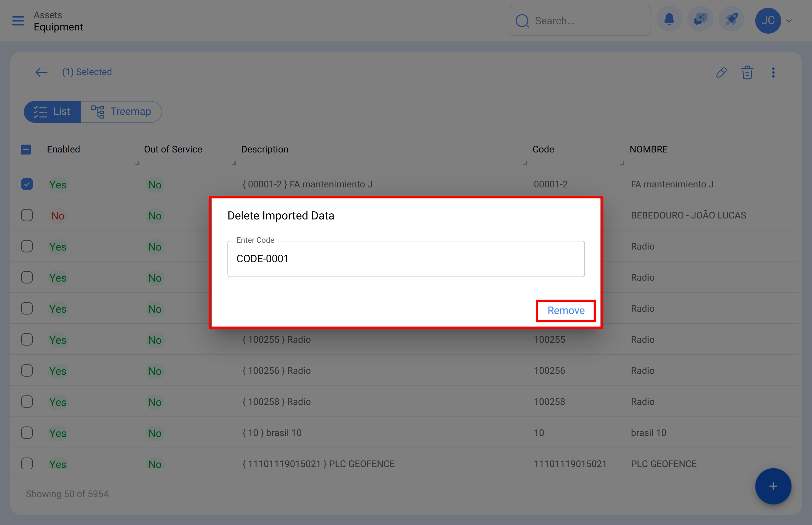This screenshot has width=812, height=525.
Task: Check the BEBEDOURO - JOÃO LUCAS row checkbox
Action: pos(27,215)
